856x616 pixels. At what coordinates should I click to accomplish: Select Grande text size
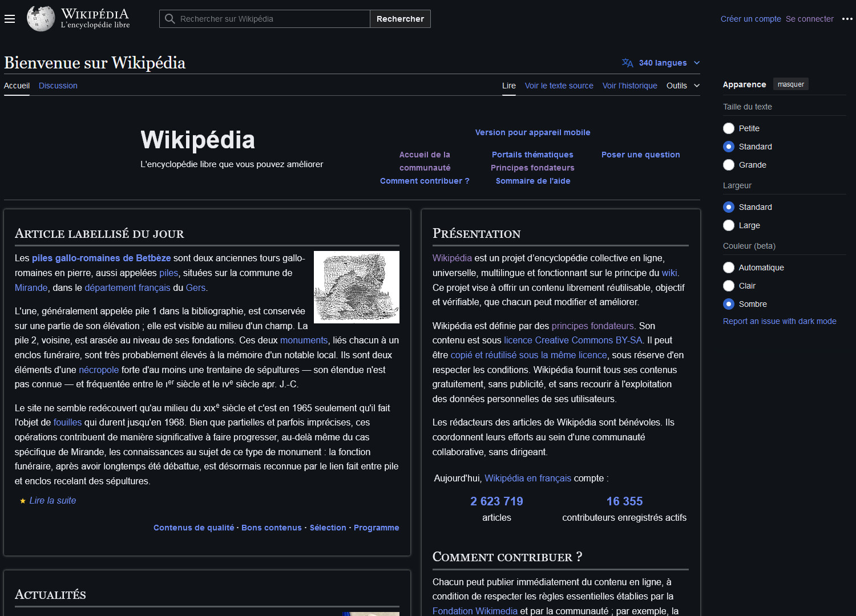[x=729, y=165]
